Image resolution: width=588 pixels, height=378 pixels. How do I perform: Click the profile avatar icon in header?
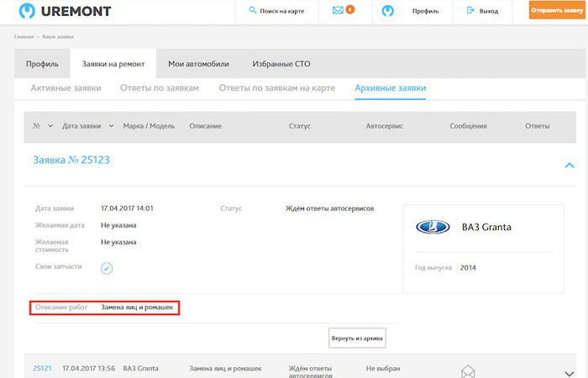387,12
